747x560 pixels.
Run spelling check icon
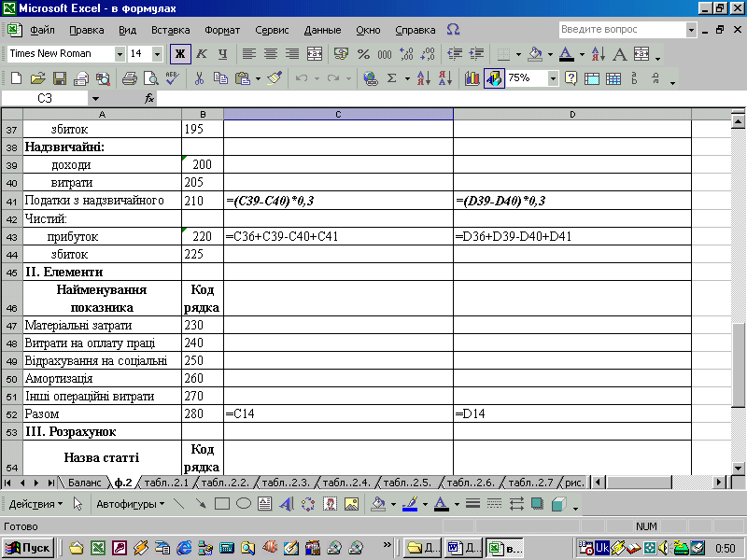[x=173, y=78]
